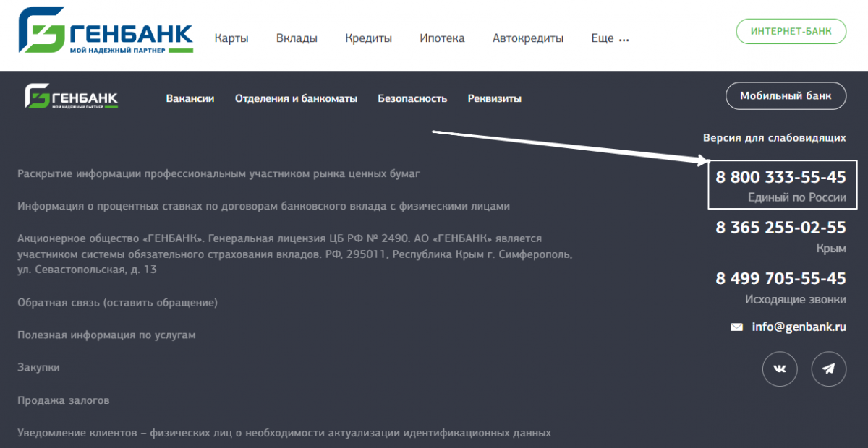
Task: Open the "Автокредиты" section
Action: (x=528, y=38)
